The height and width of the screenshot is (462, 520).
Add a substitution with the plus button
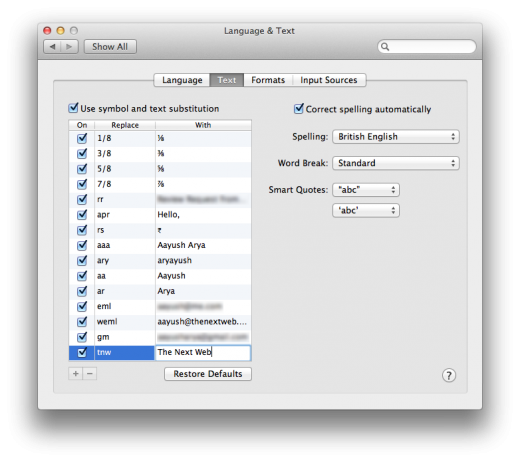(76, 374)
